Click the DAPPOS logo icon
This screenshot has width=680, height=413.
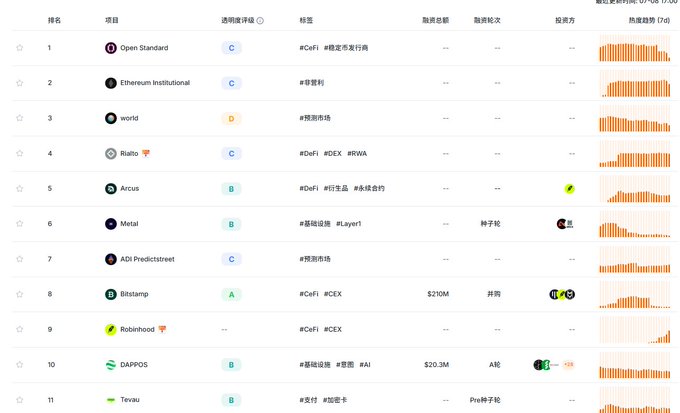tap(111, 365)
